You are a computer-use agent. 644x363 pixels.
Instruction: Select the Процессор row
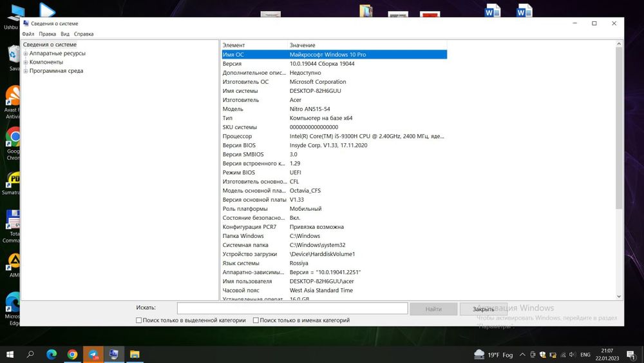pos(334,136)
